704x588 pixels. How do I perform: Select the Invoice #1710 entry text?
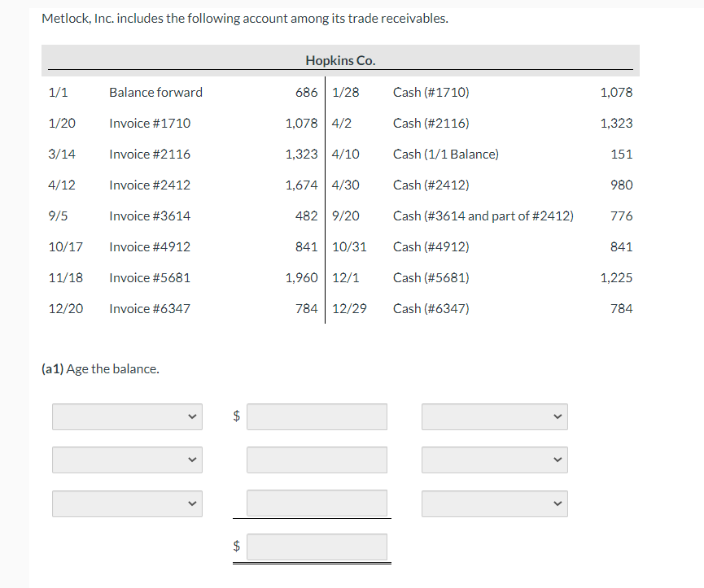[x=150, y=124]
